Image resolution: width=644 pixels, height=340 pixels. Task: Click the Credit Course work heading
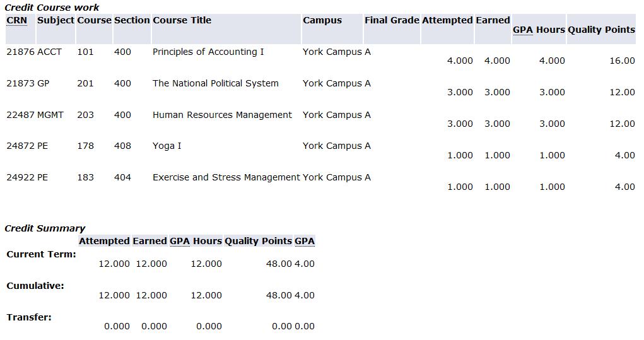(52, 8)
